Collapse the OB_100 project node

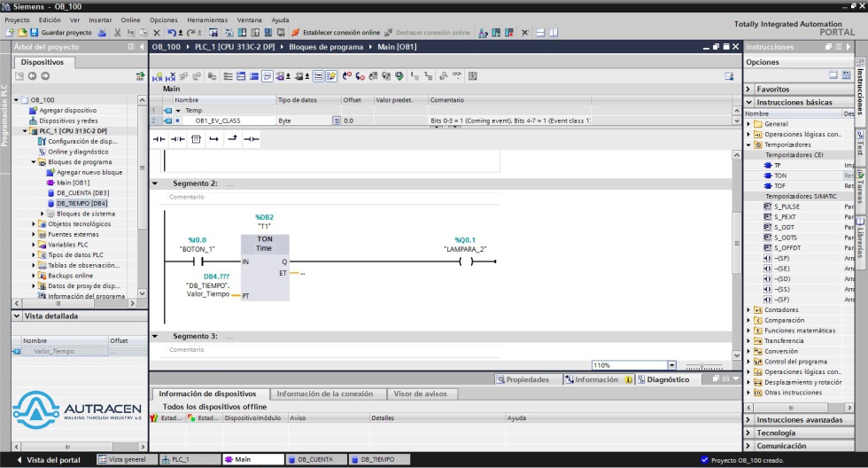17,100
